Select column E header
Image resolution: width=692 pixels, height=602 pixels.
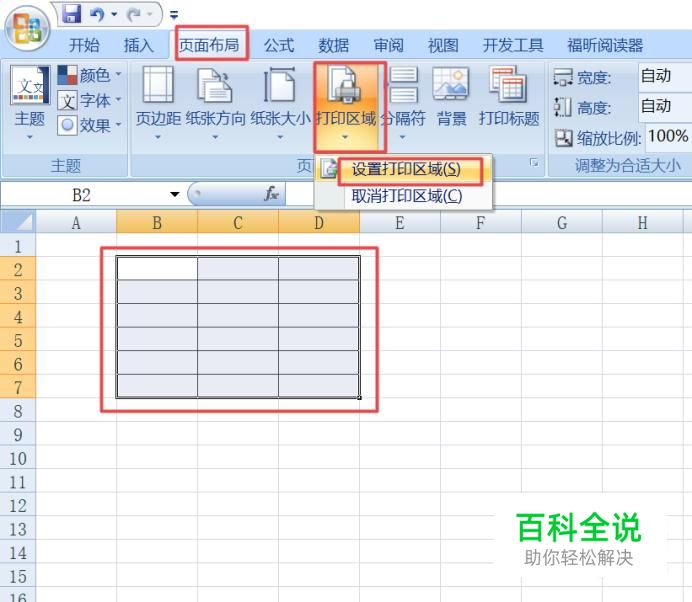400,222
